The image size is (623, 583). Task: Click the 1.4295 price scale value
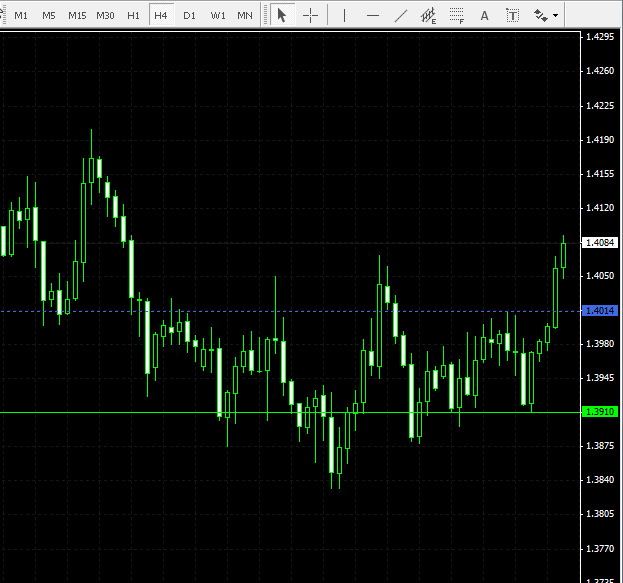[x=600, y=37]
